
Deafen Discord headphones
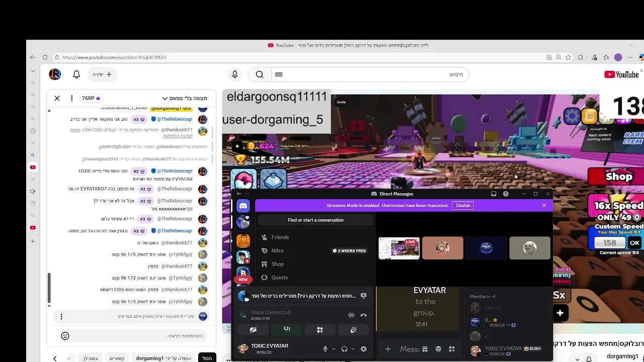click(x=344, y=349)
